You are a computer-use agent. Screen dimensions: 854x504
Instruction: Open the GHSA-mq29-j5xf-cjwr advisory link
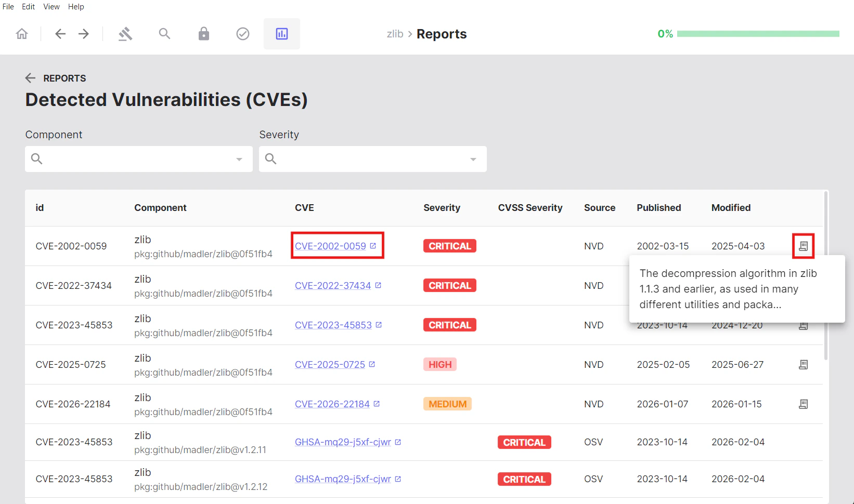pyautogui.click(x=342, y=442)
